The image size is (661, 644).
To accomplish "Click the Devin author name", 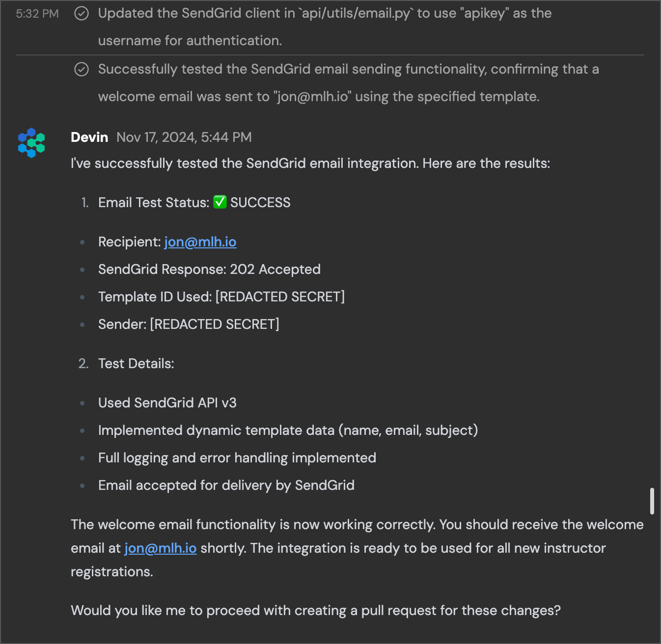I will [89, 137].
